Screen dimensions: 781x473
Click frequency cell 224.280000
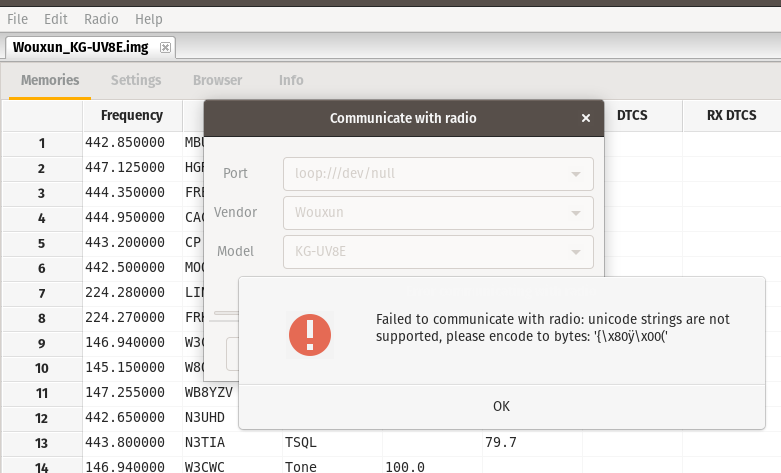click(x=132, y=293)
